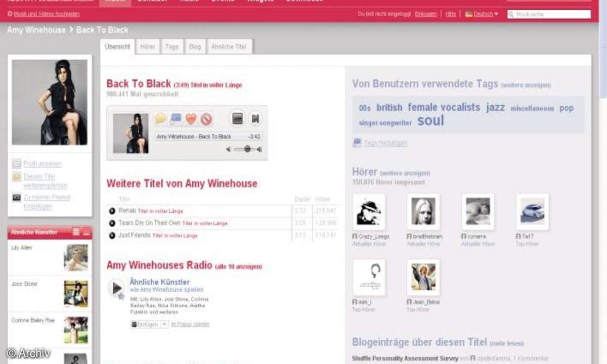This screenshot has width=607, height=364.
Task: Click the yellow speech bubble shout icon in player
Action: click(x=161, y=119)
